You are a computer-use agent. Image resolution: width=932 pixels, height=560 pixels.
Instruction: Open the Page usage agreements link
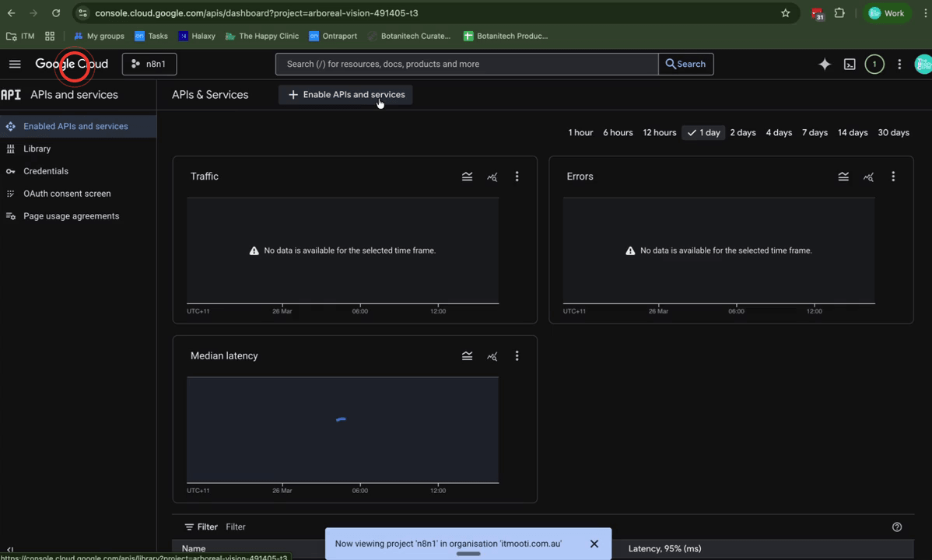70,215
